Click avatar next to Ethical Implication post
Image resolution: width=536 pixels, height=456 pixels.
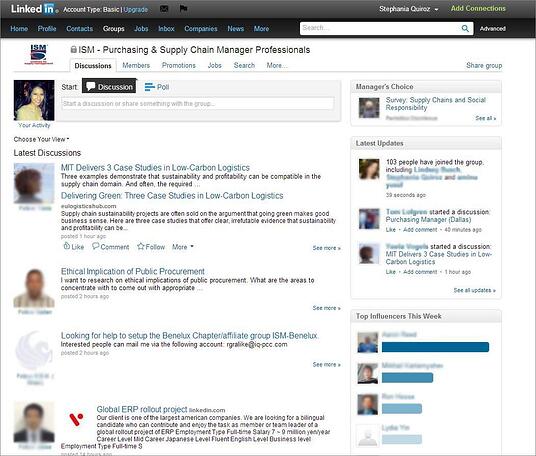tap(34, 288)
